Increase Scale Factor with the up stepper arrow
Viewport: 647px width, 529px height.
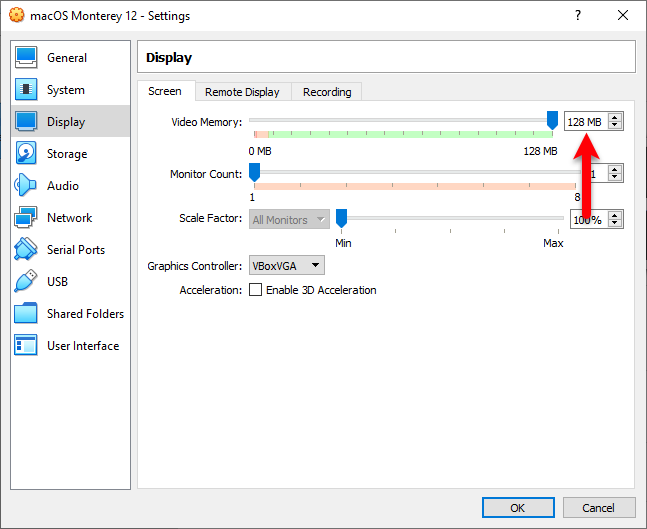click(615, 215)
